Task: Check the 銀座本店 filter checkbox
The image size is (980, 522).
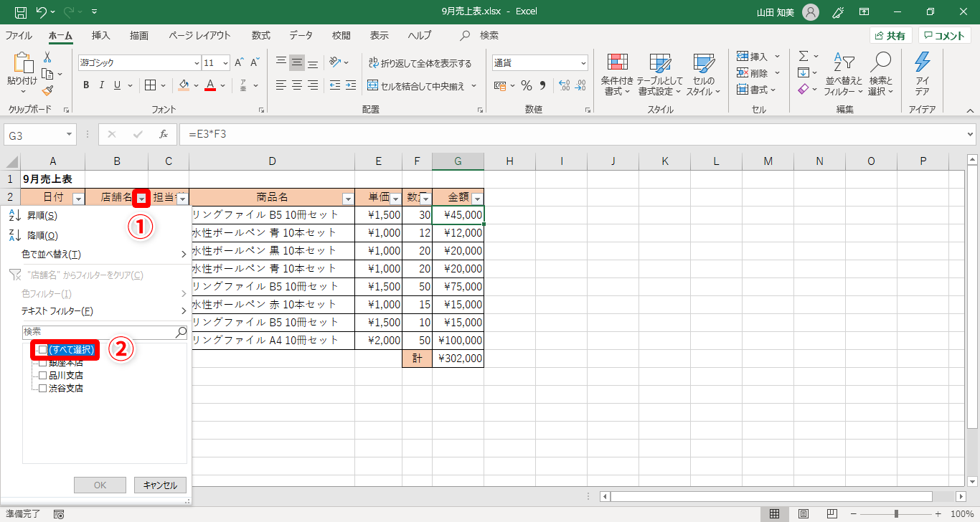Action: tap(42, 363)
